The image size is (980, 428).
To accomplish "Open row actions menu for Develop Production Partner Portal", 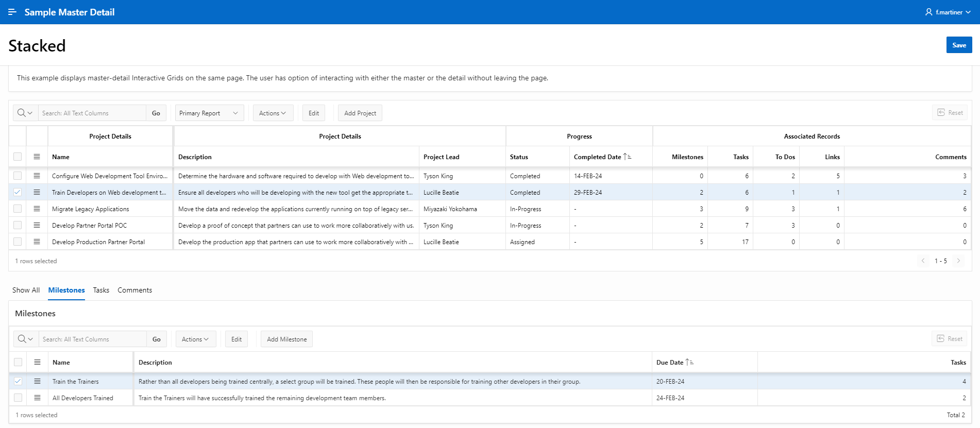I will [x=37, y=242].
